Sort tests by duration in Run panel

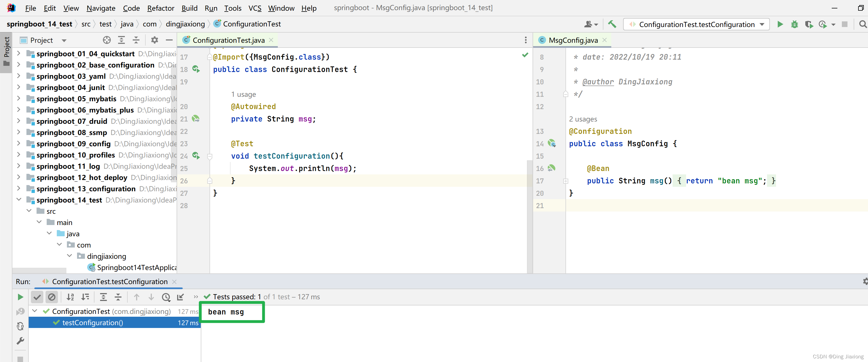85,297
